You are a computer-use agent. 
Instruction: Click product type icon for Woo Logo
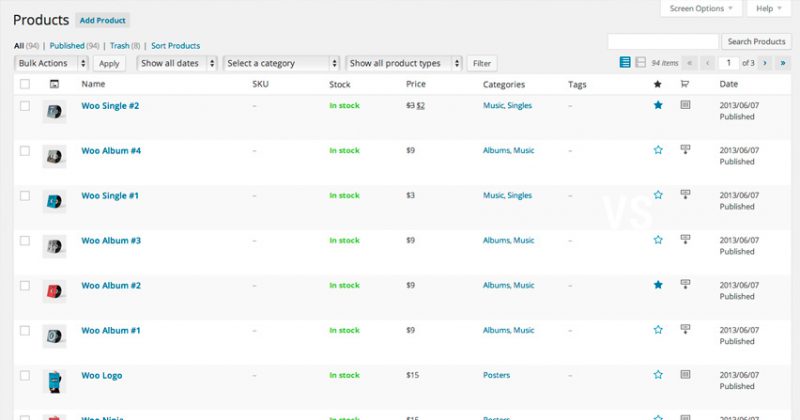coord(685,374)
